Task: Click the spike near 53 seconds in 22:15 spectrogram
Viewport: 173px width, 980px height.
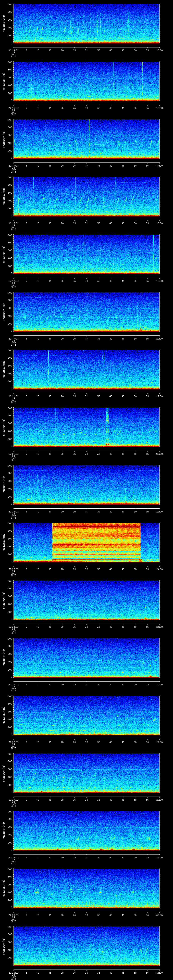Action: tap(142, 80)
